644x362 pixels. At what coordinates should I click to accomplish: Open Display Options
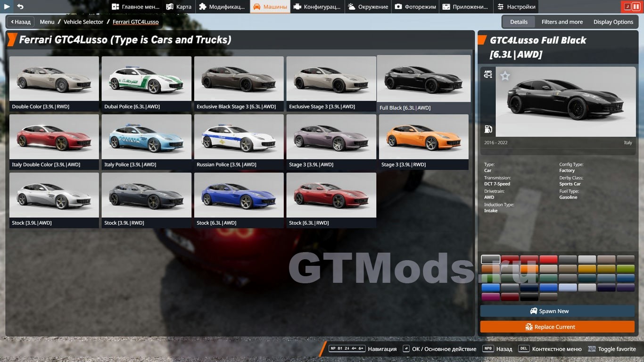pyautogui.click(x=613, y=22)
